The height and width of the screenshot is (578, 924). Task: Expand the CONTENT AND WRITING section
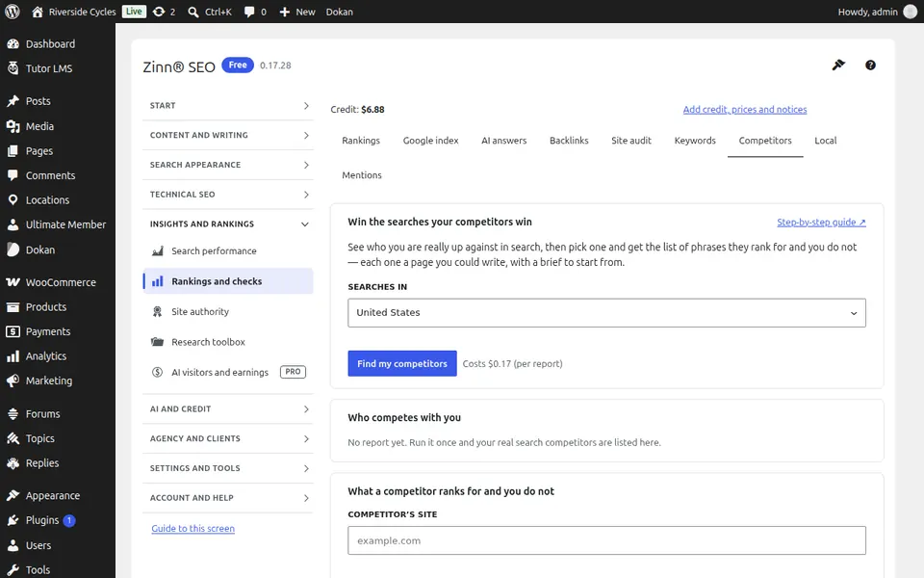click(x=228, y=135)
